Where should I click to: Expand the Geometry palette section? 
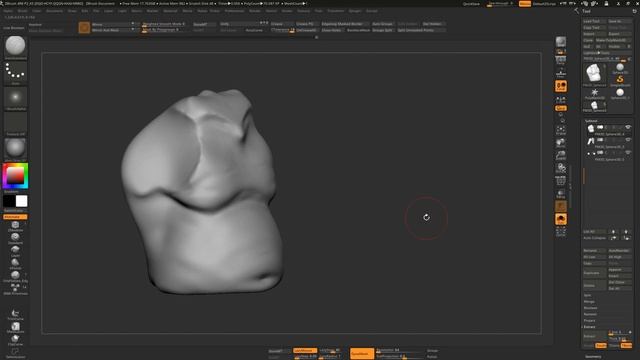pos(593,357)
